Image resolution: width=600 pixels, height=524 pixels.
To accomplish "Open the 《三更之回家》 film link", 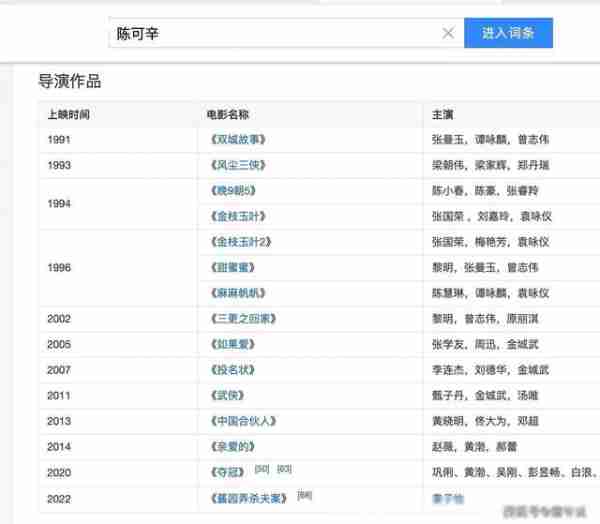I will pyautogui.click(x=243, y=318).
